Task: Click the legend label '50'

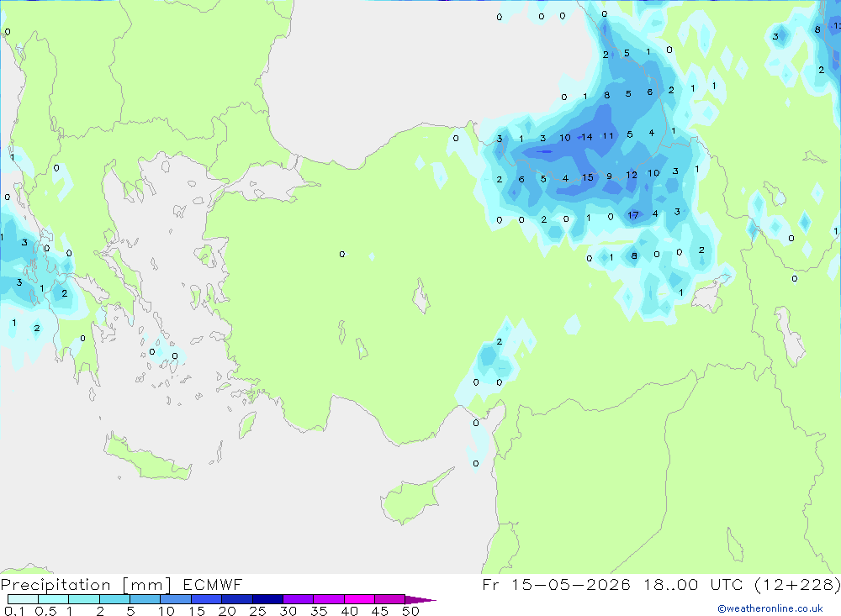Action: tap(410, 611)
